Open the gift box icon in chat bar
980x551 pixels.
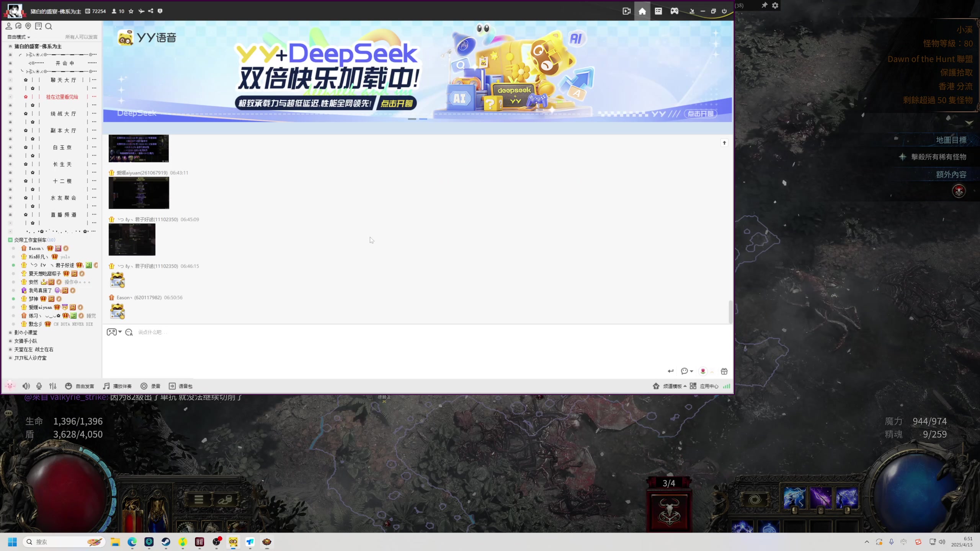point(724,371)
